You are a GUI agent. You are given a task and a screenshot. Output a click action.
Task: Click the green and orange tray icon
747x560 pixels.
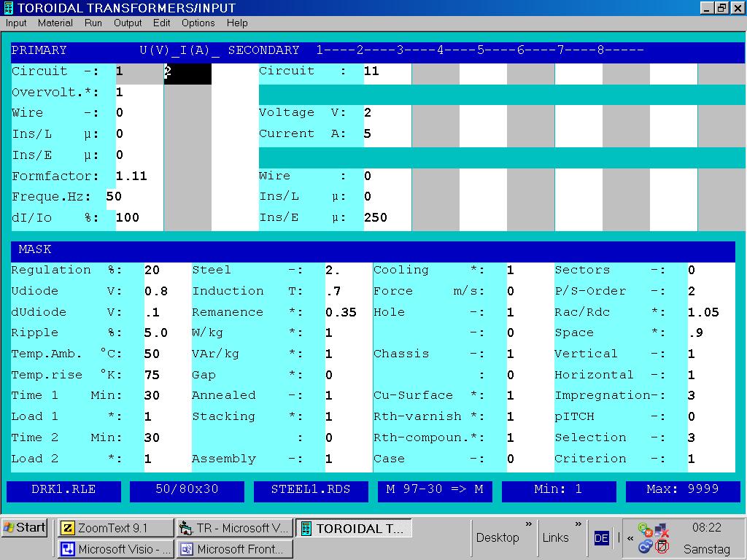[x=645, y=529]
